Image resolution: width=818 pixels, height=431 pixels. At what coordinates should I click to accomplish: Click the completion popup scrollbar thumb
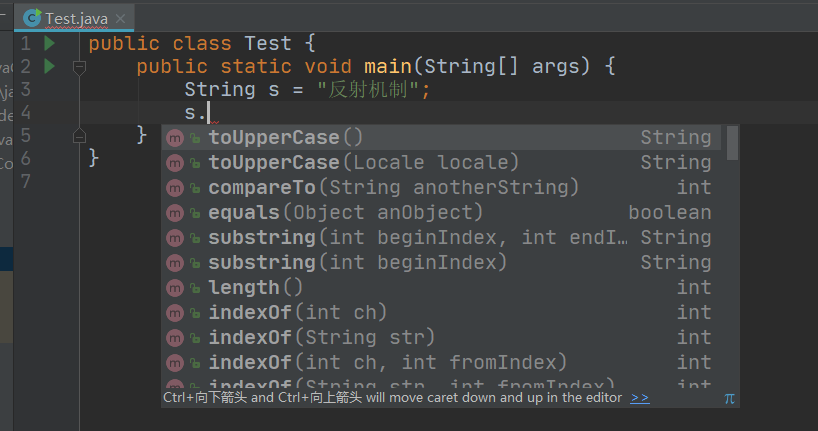pyautogui.click(x=732, y=143)
